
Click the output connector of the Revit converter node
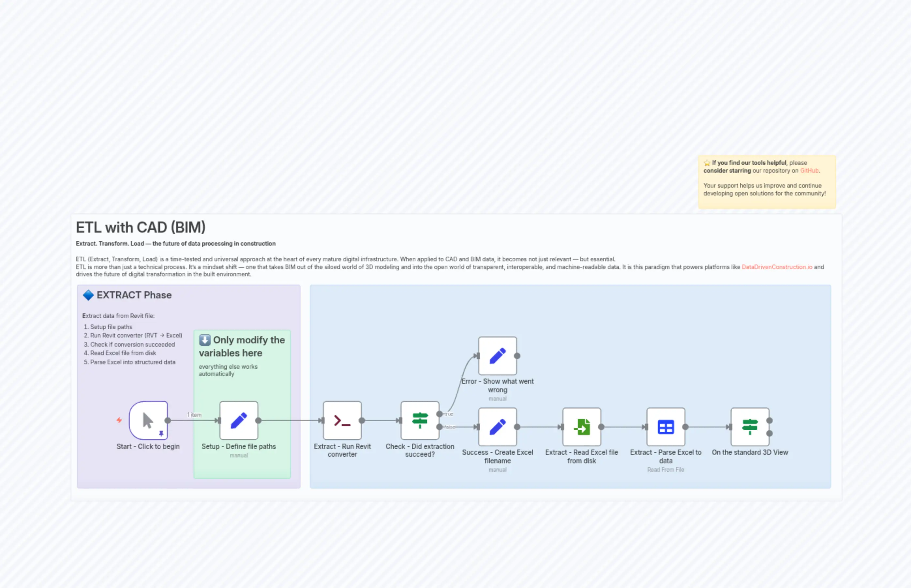tap(362, 421)
